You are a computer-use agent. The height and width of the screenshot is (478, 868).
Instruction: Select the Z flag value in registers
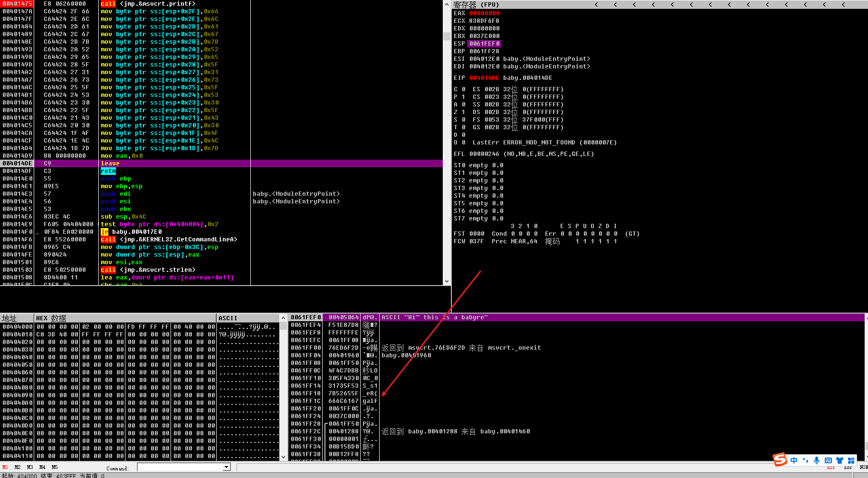(x=464, y=112)
